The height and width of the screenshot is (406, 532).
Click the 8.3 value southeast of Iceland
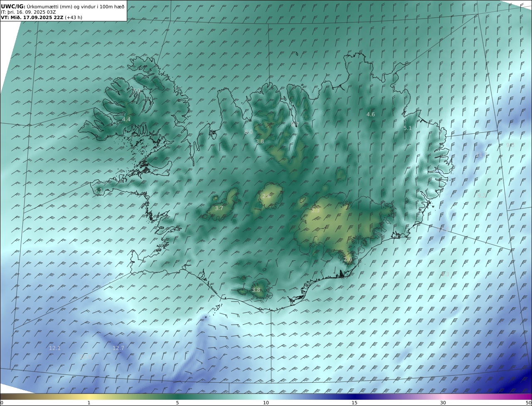[x=445, y=274]
